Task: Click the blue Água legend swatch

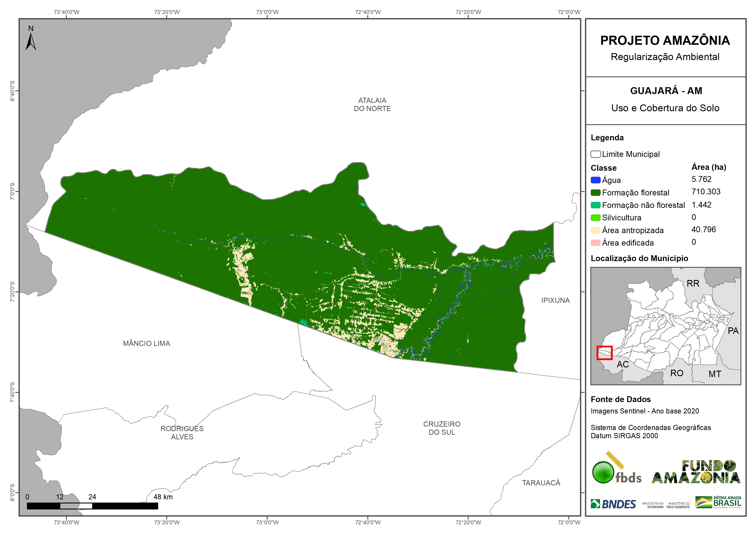Action: (x=595, y=180)
